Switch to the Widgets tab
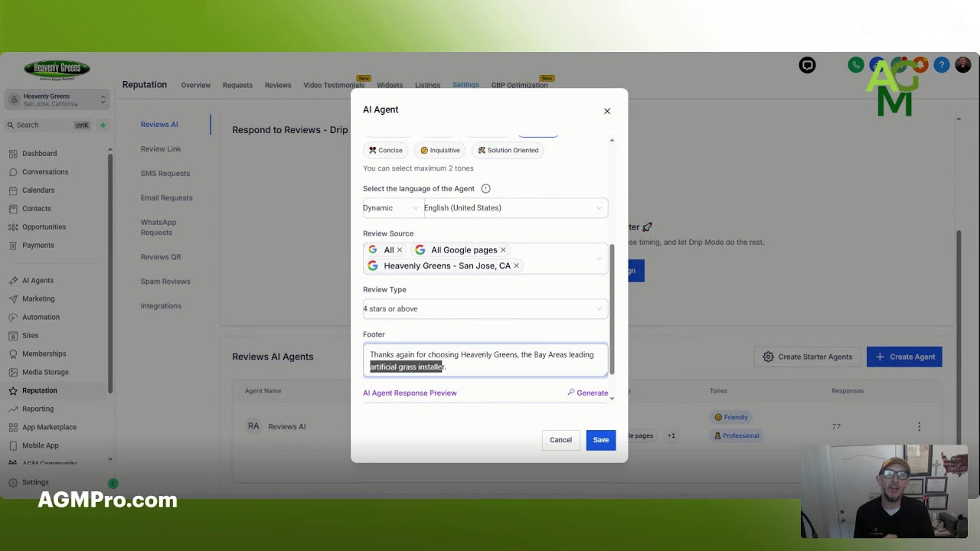The image size is (980, 551). click(x=390, y=85)
